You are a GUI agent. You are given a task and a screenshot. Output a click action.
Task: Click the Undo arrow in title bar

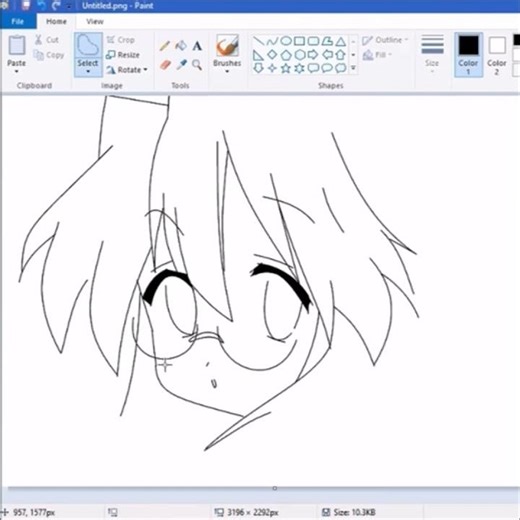pos(41,6)
